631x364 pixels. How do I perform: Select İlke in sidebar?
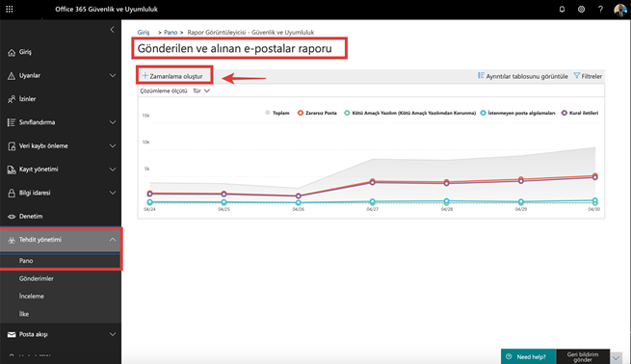point(24,314)
